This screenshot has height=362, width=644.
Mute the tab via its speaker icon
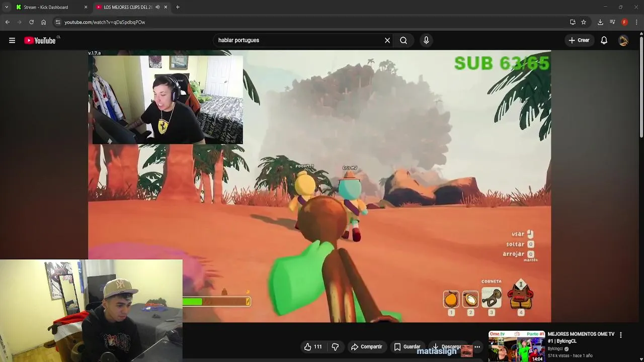click(x=157, y=7)
